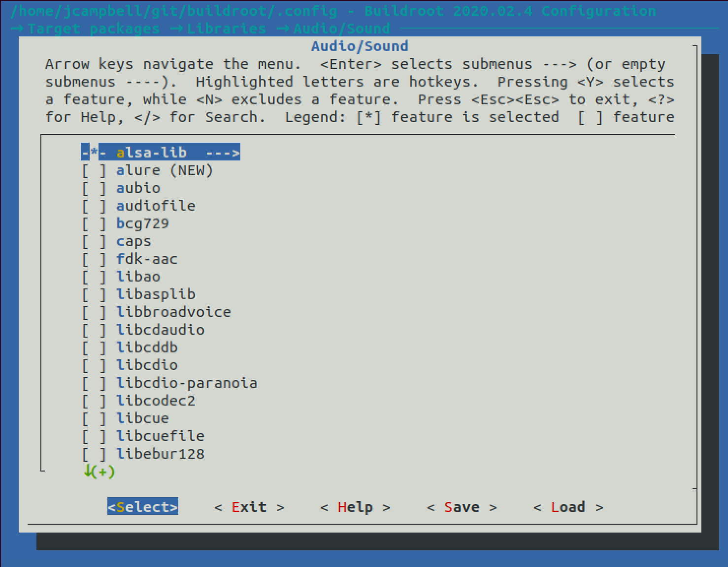Screen dimensions: 728x567
Task: Click the Buildroot .config title text
Action: point(333,11)
